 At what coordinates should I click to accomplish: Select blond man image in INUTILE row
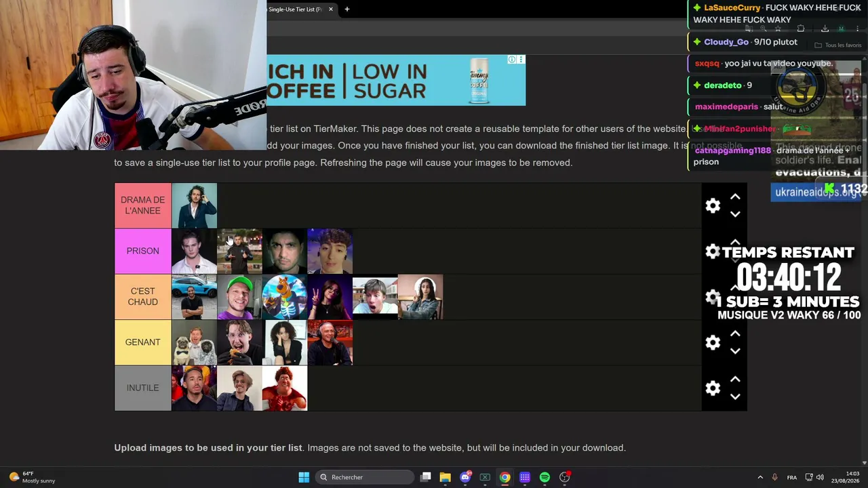(239, 388)
